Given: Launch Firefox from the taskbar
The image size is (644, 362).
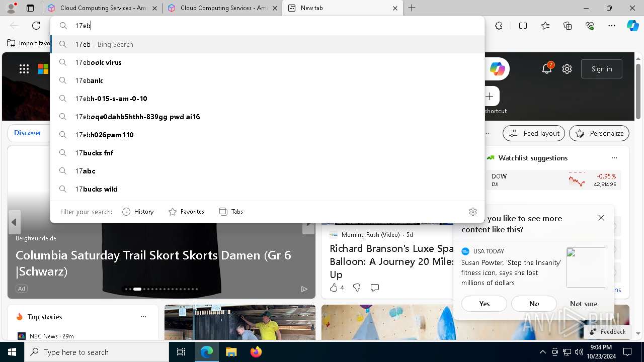Looking at the screenshot, I should 256,352.
